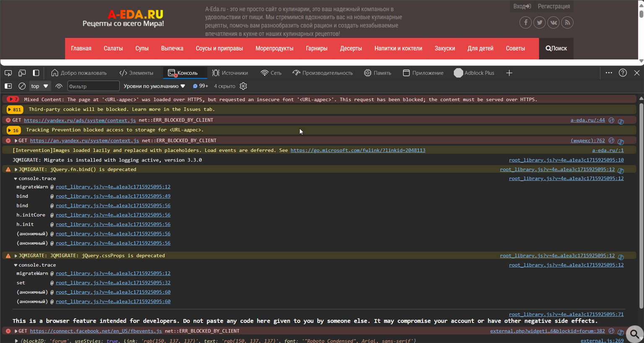Click the copilot icon on fbevents.js error row

[x=621, y=332]
